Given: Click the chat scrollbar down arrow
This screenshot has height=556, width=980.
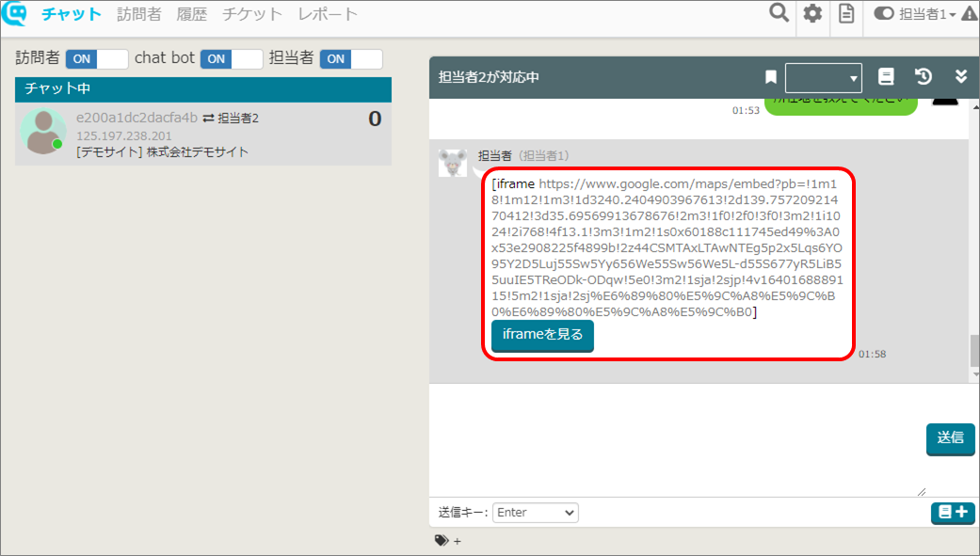Looking at the screenshot, I should (x=975, y=374).
